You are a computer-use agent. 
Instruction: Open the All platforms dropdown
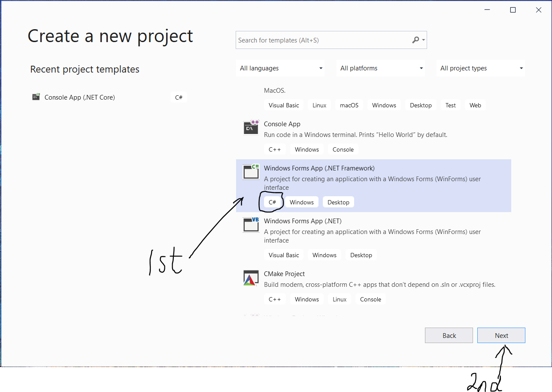pos(381,68)
